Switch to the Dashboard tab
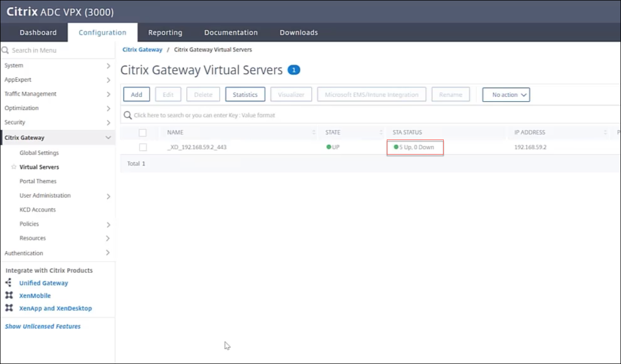621x364 pixels. coord(38,33)
